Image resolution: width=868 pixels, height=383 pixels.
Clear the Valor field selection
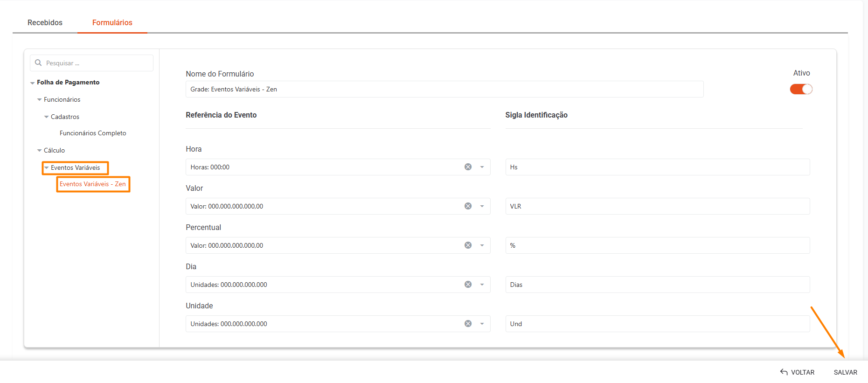click(x=468, y=206)
